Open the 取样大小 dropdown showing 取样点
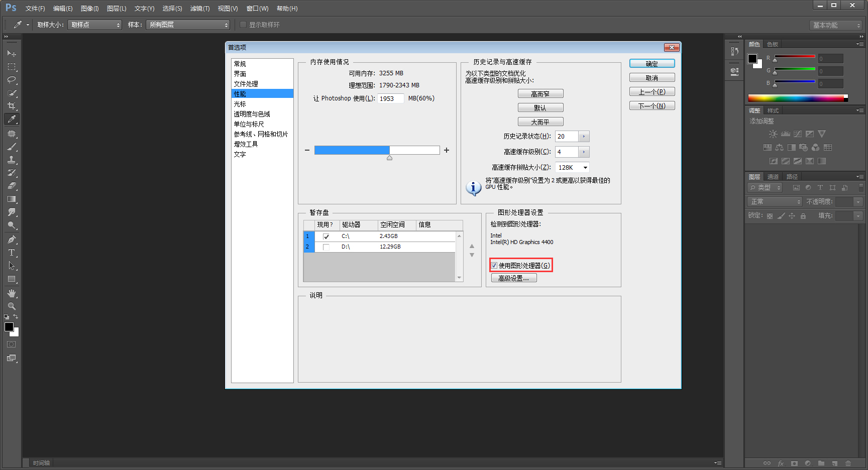The width and height of the screenshot is (868, 470). pyautogui.click(x=94, y=24)
